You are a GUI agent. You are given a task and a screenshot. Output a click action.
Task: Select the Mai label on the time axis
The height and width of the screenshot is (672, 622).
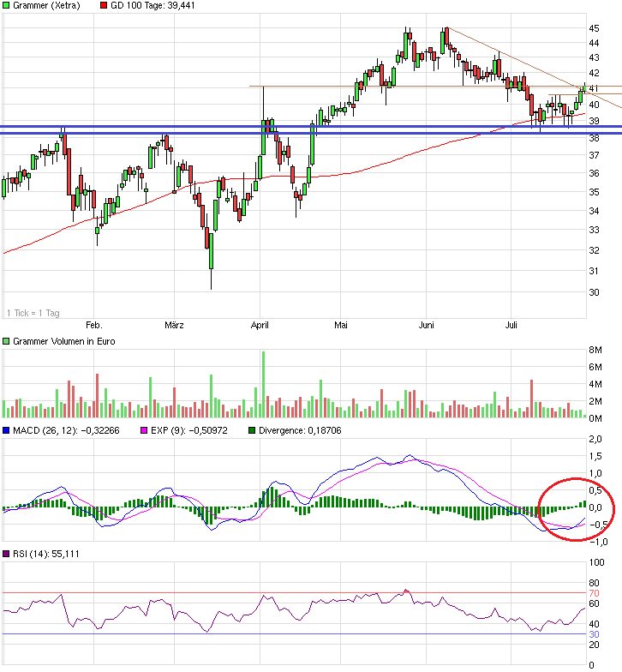341,325
